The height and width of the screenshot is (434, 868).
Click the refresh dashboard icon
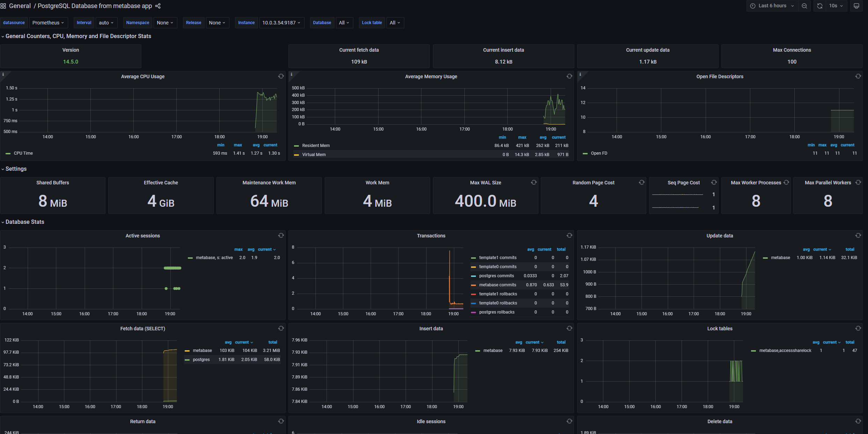coord(820,6)
